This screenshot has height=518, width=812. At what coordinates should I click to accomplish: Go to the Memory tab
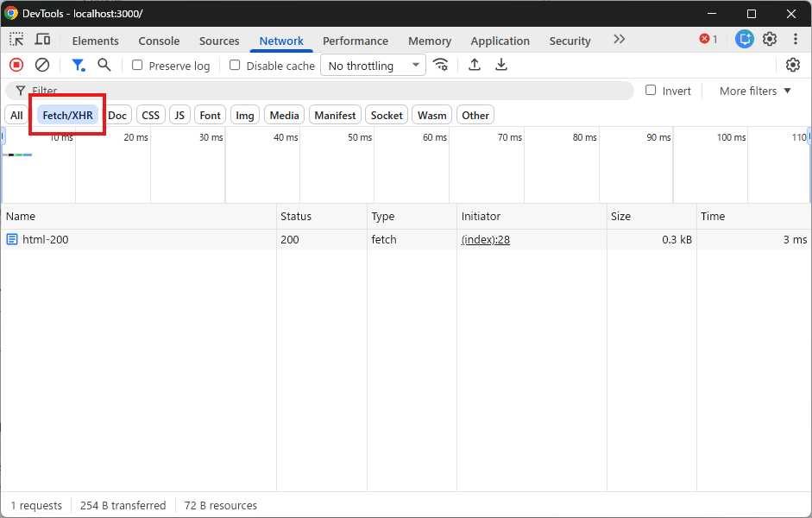[x=430, y=41]
